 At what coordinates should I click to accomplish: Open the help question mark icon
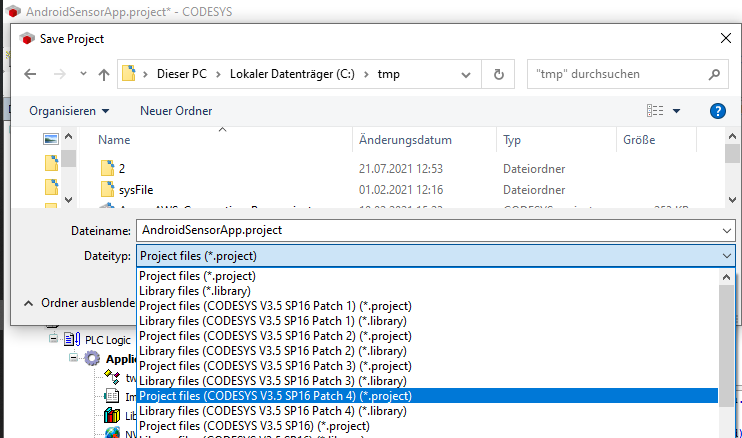point(717,111)
